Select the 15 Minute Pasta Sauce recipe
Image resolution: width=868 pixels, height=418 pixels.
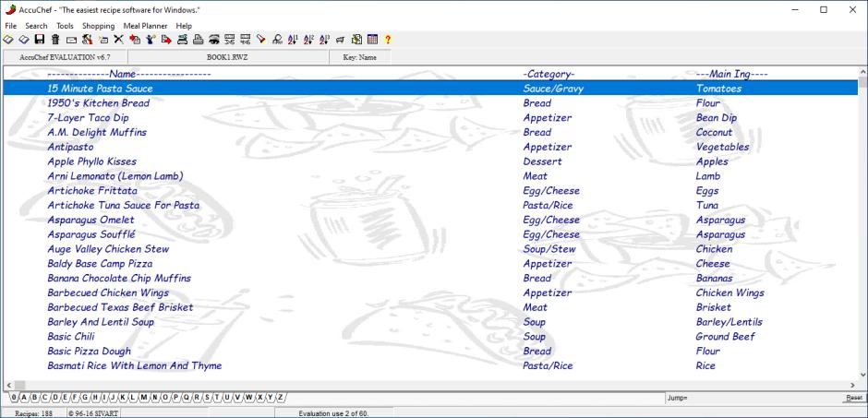coord(430,89)
